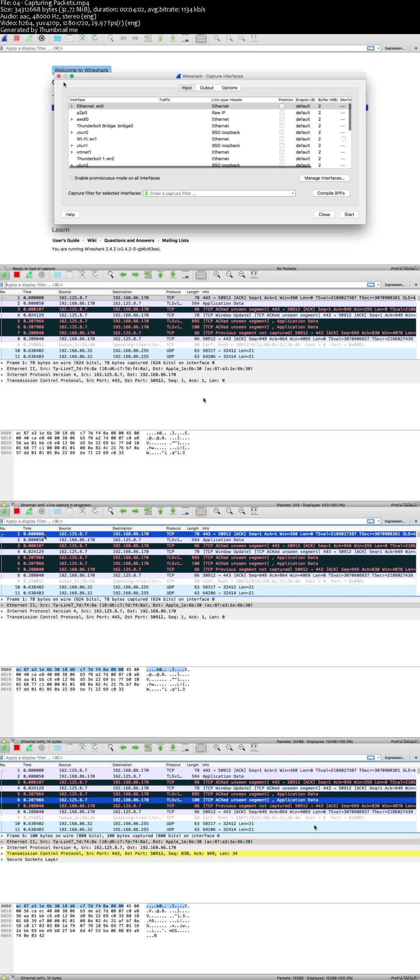Open the Wiki link
The width and height of the screenshot is (420, 980).
pyautogui.click(x=92, y=241)
